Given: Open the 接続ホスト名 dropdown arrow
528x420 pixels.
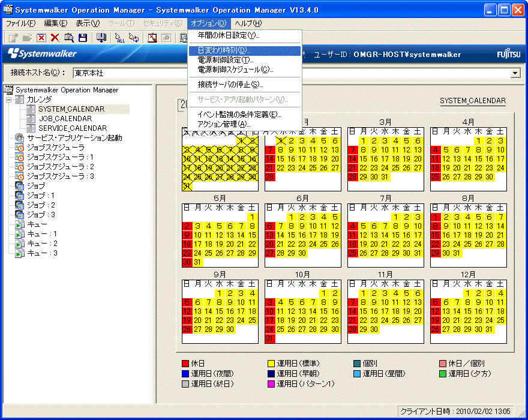Looking at the screenshot, I should pos(515,73).
